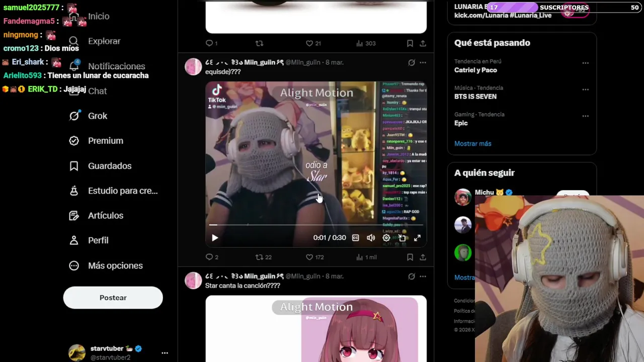Click '8 mar.' date on 'Star canta' post
Viewport: 644px width, 362px height.
(x=335, y=276)
